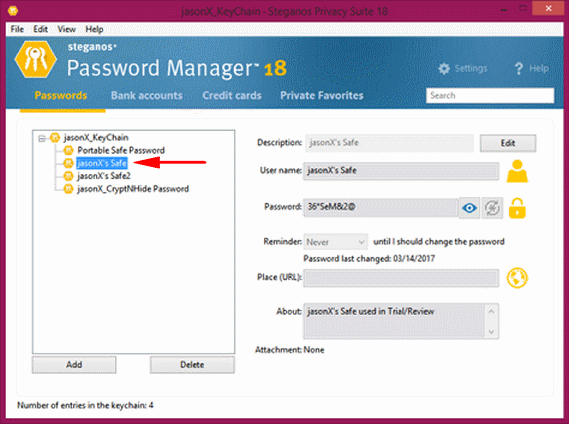Click the Description field

pos(389,143)
